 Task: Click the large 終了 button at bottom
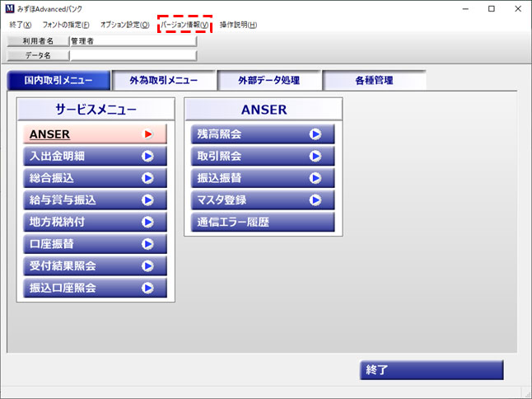coord(432,370)
